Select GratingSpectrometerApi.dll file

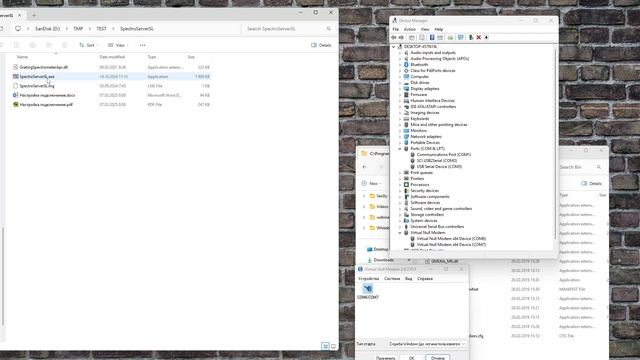coord(44,67)
